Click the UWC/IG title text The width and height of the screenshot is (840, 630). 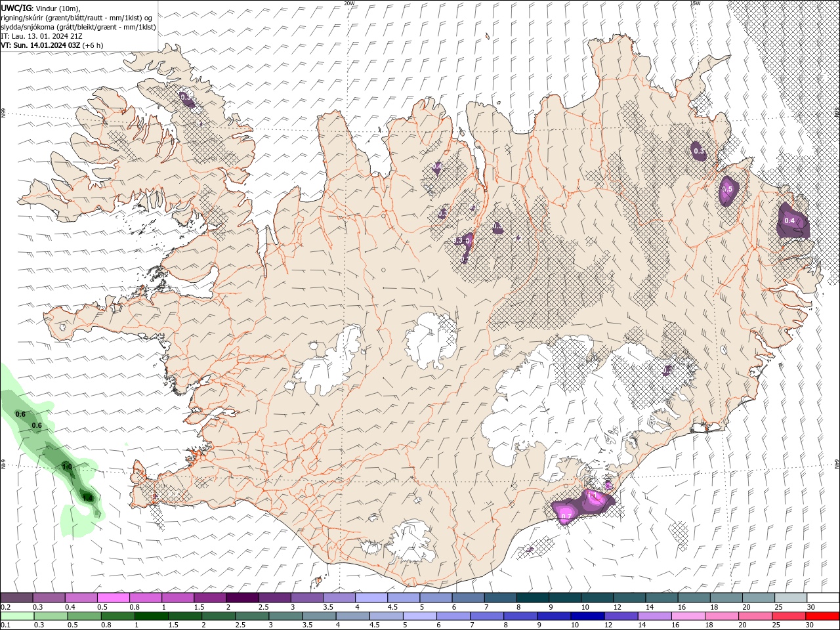click(17, 8)
